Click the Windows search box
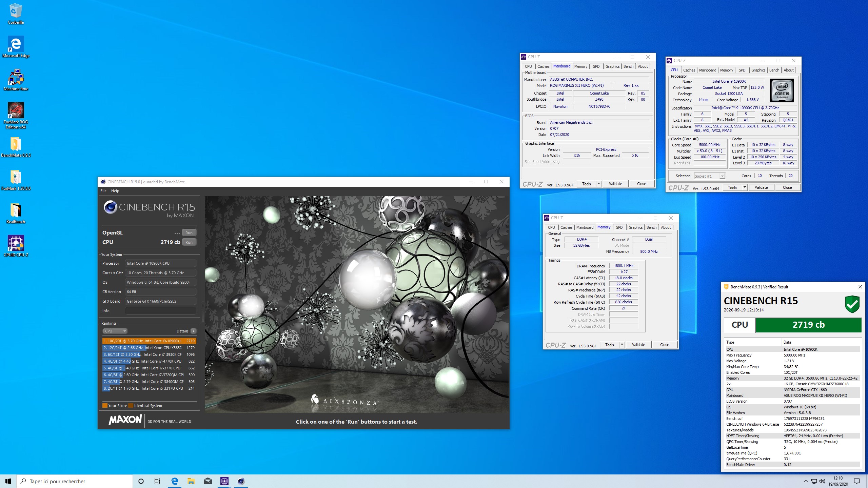This screenshot has width=868, height=488. click(x=75, y=481)
